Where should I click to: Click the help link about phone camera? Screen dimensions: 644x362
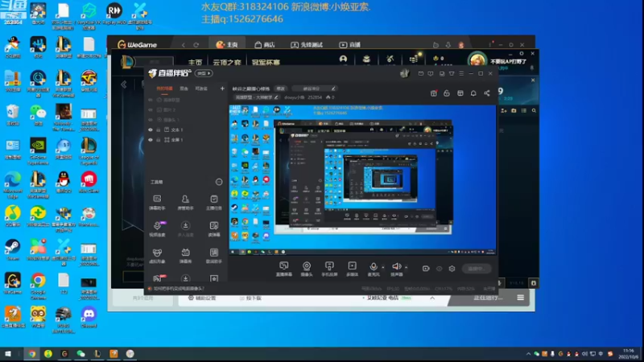coord(179,289)
